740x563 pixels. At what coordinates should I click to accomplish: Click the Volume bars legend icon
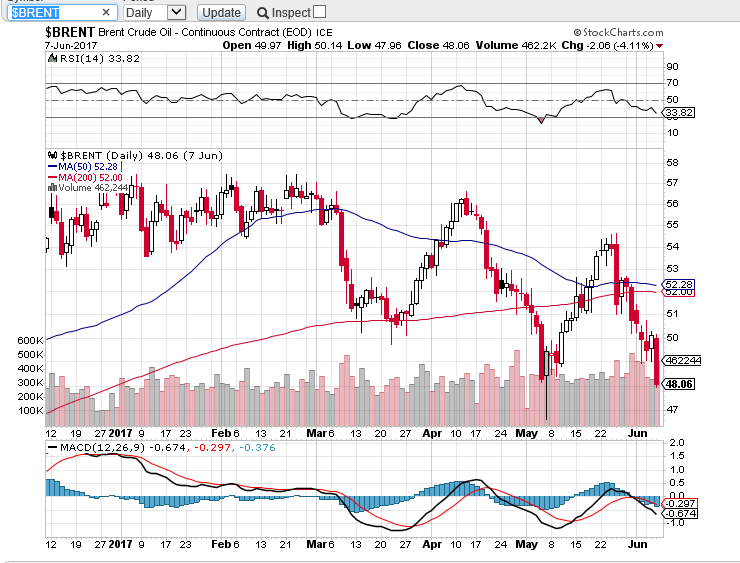pyautogui.click(x=52, y=188)
